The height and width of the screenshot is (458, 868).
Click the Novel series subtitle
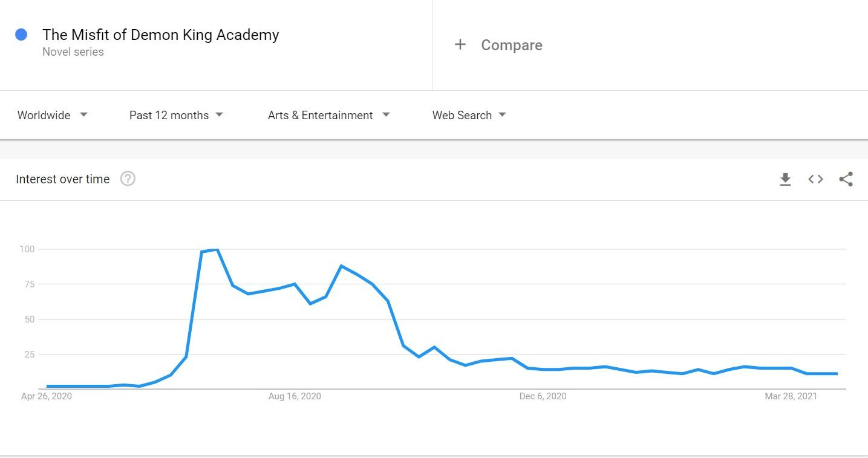[x=73, y=52]
